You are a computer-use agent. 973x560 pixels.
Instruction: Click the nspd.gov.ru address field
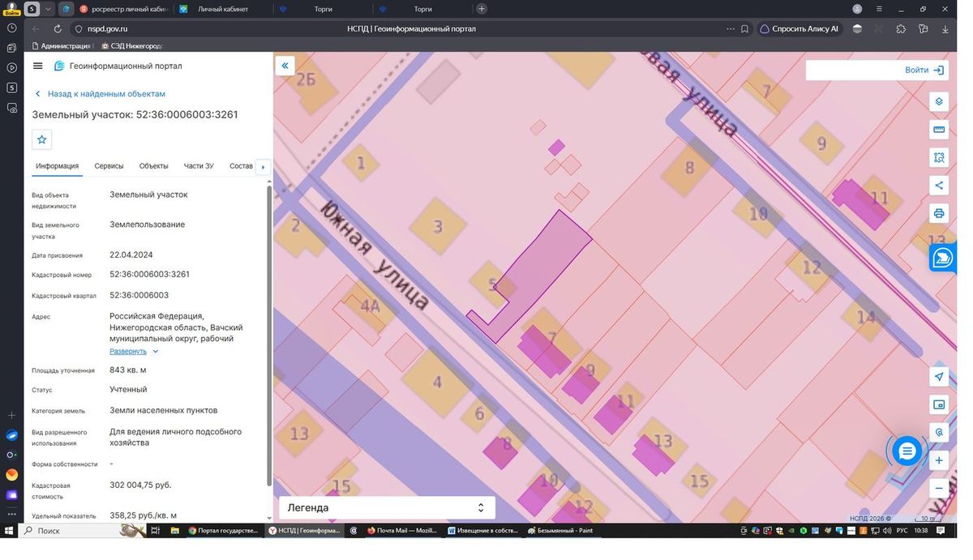(x=108, y=29)
